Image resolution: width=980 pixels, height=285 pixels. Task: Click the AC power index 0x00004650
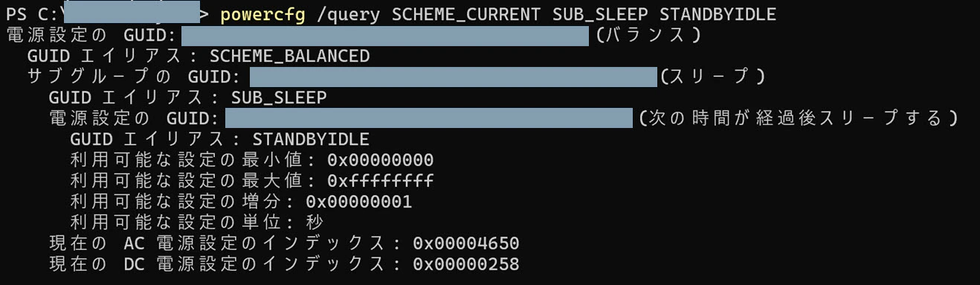[466, 243]
